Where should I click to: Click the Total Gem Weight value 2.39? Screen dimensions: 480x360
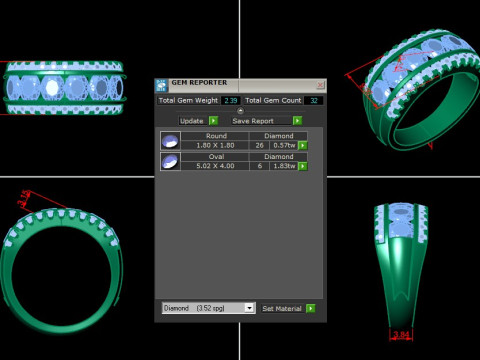click(231, 101)
